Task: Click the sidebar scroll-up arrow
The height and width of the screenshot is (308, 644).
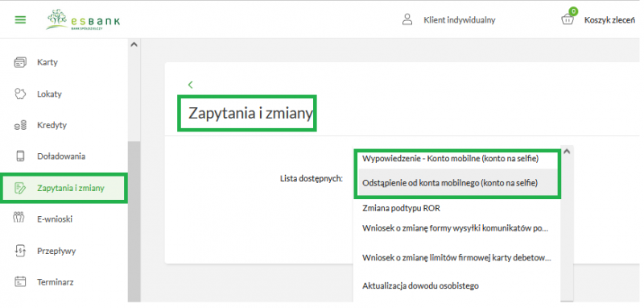Action: [x=134, y=45]
